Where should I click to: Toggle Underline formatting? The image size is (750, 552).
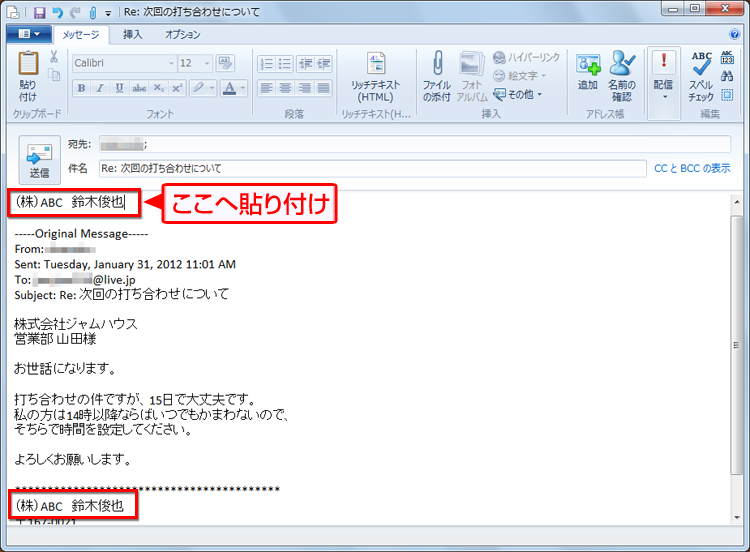pyautogui.click(x=120, y=88)
